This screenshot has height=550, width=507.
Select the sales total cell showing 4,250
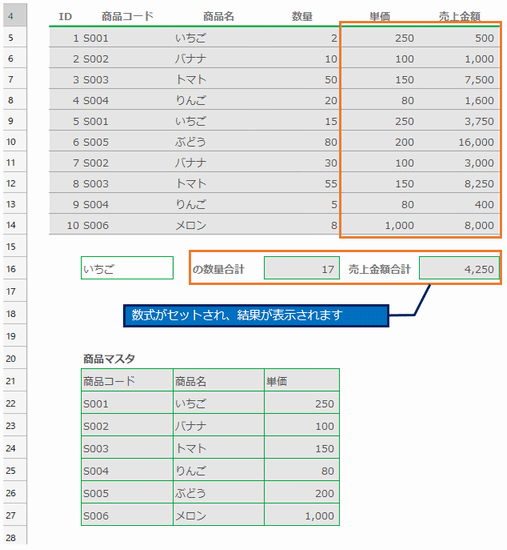coord(459,268)
